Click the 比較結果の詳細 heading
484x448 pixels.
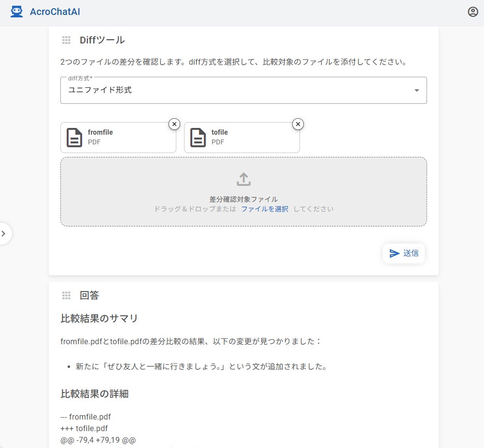pos(95,394)
